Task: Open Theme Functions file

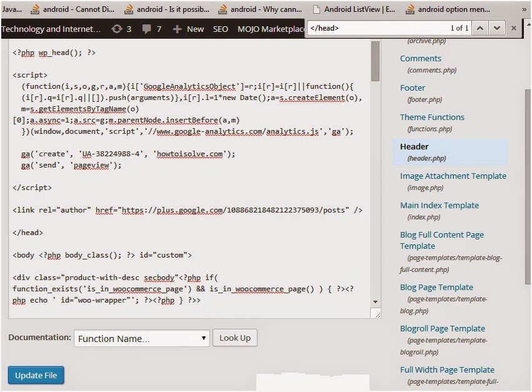Action: pyautogui.click(x=432, y=117)
